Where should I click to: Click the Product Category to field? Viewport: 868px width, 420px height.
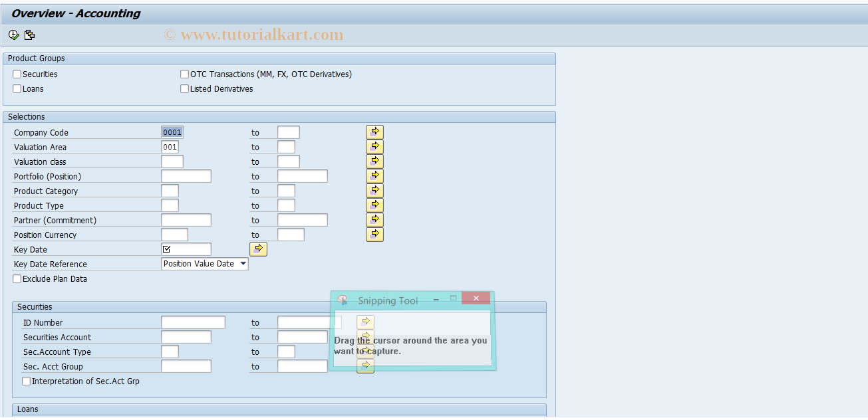(286, 191)
